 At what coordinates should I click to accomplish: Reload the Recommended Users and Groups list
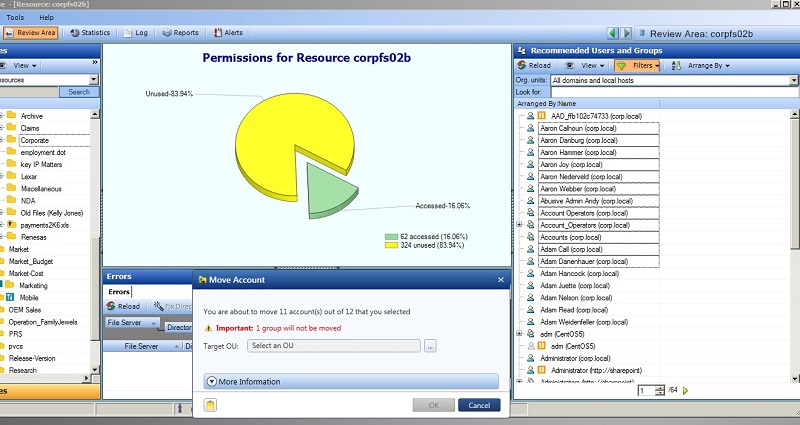(x=534, y=65)
